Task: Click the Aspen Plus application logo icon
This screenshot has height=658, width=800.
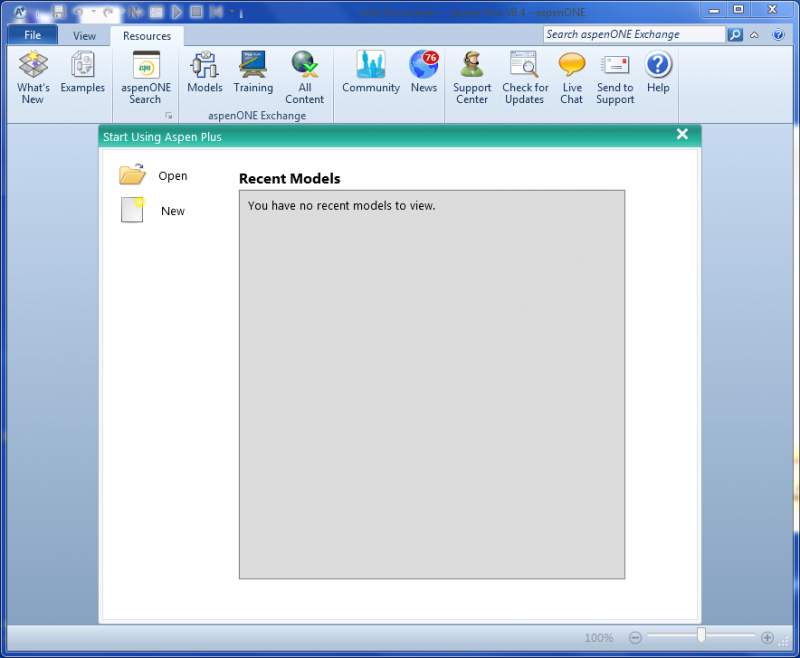Action: pyautogui.click(x=19, y=12)
